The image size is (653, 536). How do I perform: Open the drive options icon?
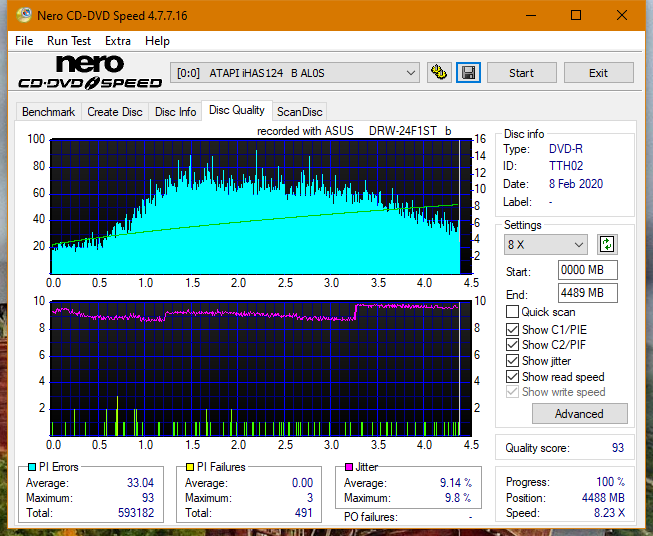[439, 73]
